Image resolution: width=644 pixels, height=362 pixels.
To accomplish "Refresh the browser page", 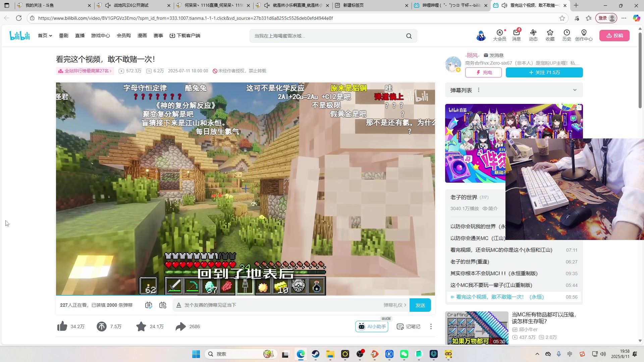I will point(19,18).
